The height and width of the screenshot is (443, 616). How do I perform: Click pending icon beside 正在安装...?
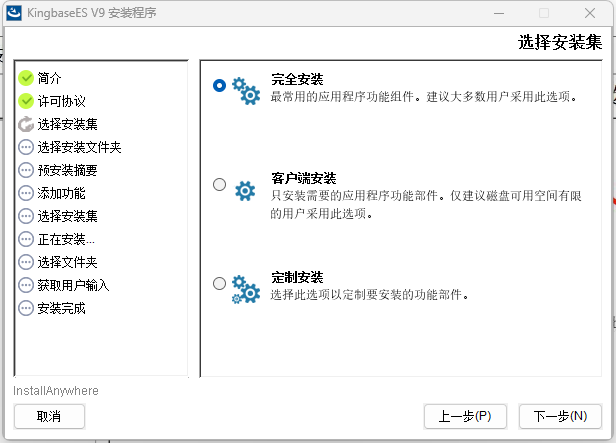tap(26, 239)
